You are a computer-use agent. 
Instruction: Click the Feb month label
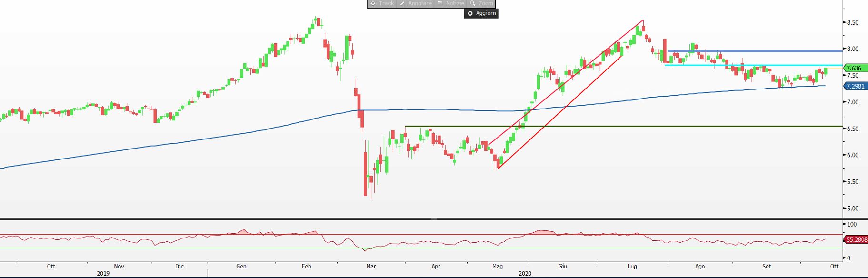coord(307,267)
